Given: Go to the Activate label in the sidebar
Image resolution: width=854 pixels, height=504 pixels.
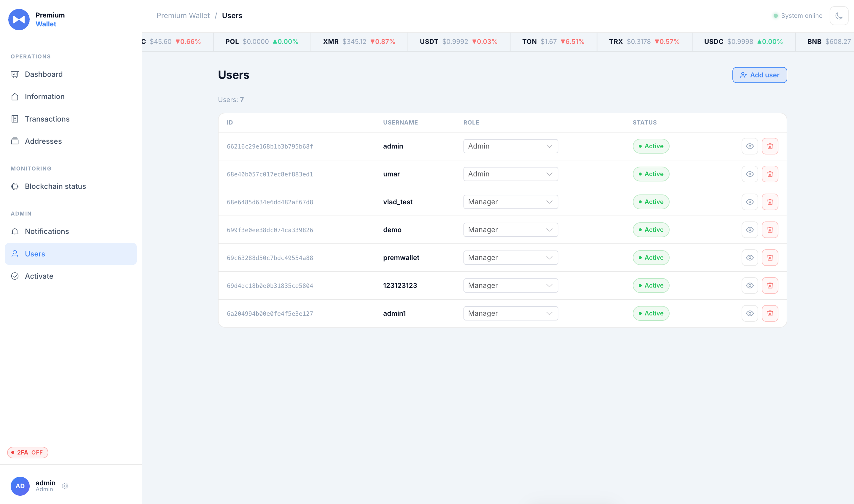Looking at the screenshot, I should [39, 276].
